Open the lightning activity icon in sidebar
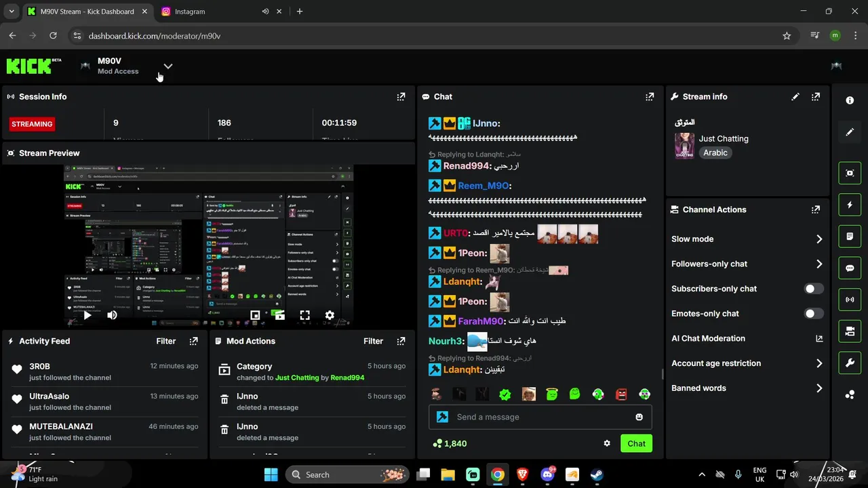868x488 pixels. [850, 205]
